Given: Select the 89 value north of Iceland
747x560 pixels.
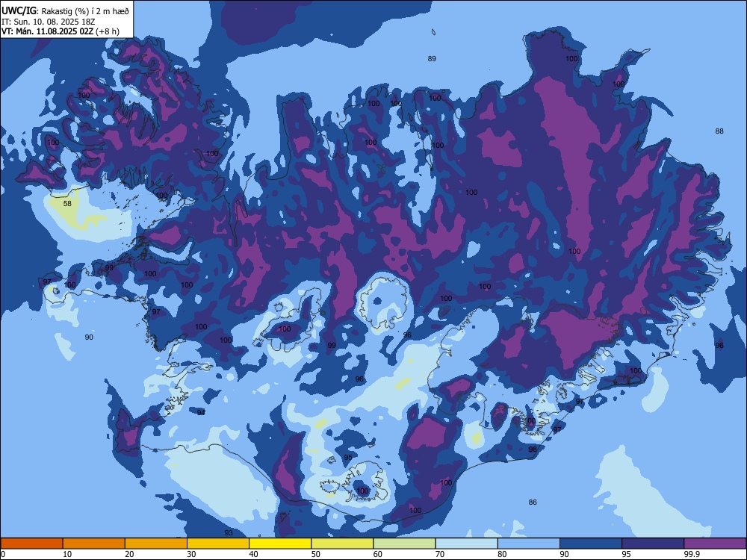Looking at the screenshot, I should click(x=432, y=58).
